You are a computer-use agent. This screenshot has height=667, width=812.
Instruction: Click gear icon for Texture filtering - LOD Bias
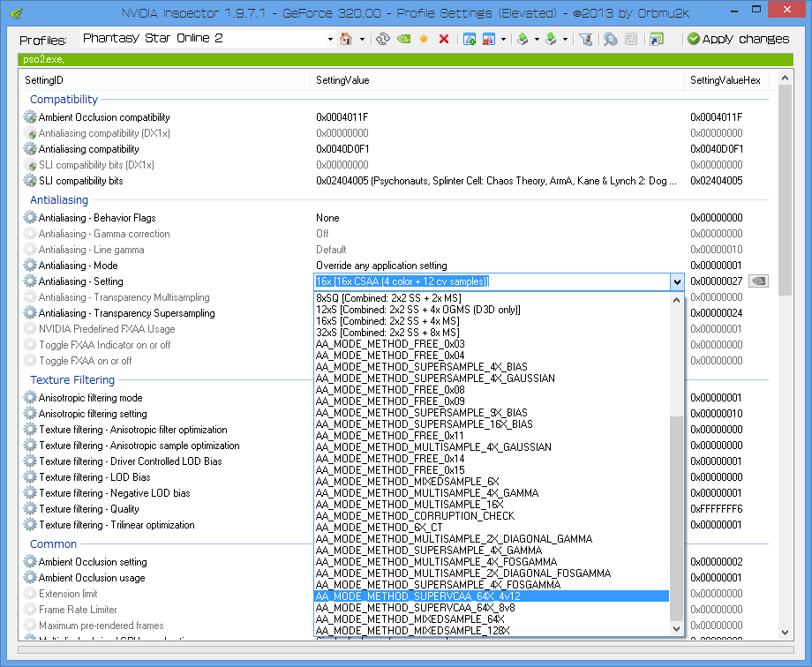tap(30, 477)
